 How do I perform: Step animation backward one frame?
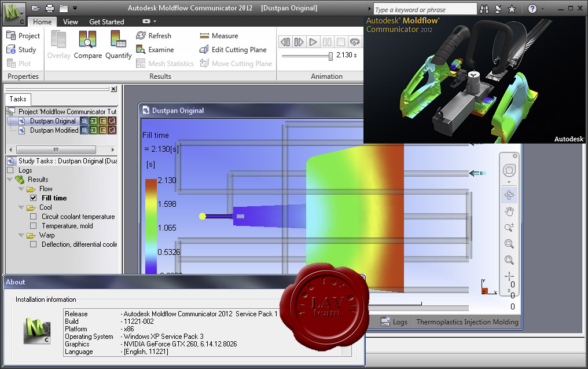(285, 42)
